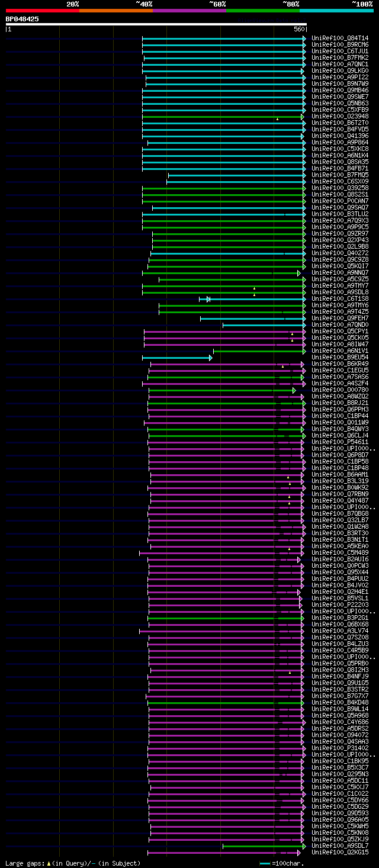
Task: Open hit UniRef100_Q7RBN9
Action: [340, 494]
